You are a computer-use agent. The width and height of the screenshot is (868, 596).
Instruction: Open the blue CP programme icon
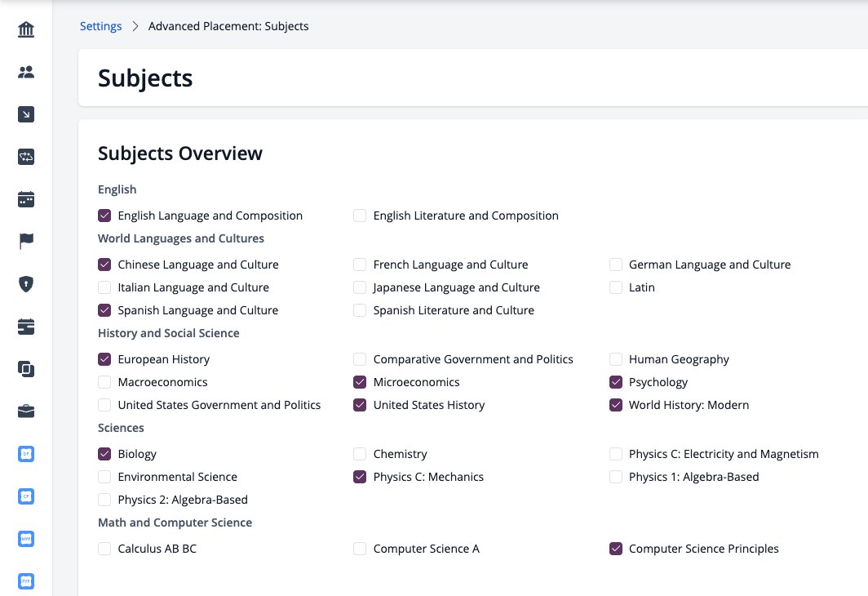coord(26,496)
